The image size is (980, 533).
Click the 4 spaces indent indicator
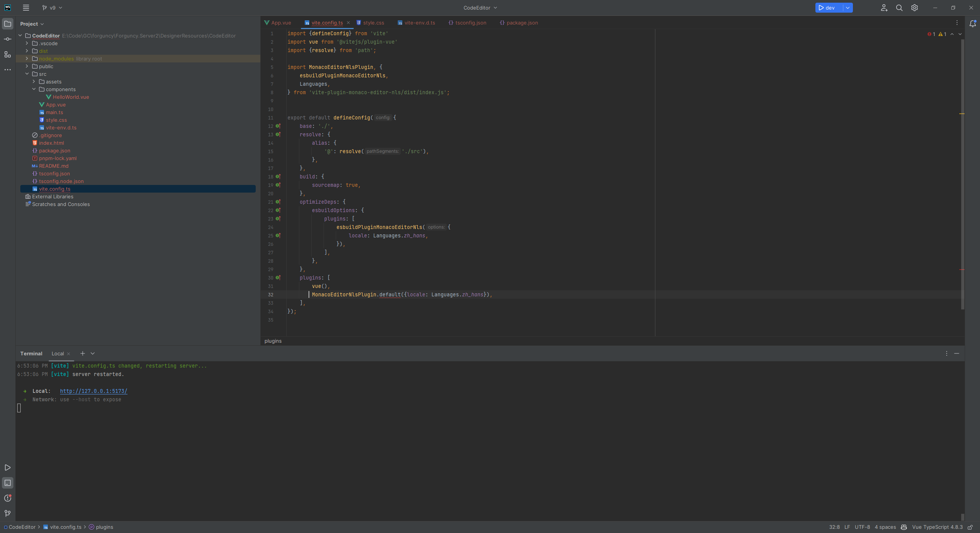click(885, 527)
